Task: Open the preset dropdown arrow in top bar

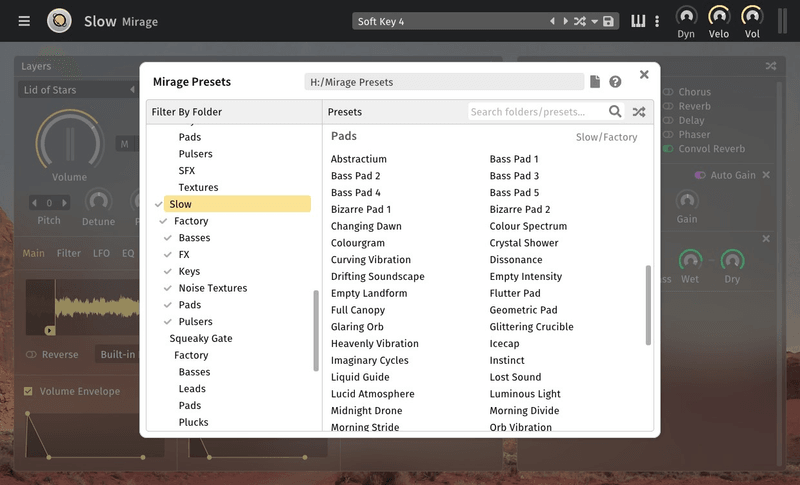Action: click(x=594, y=22)
